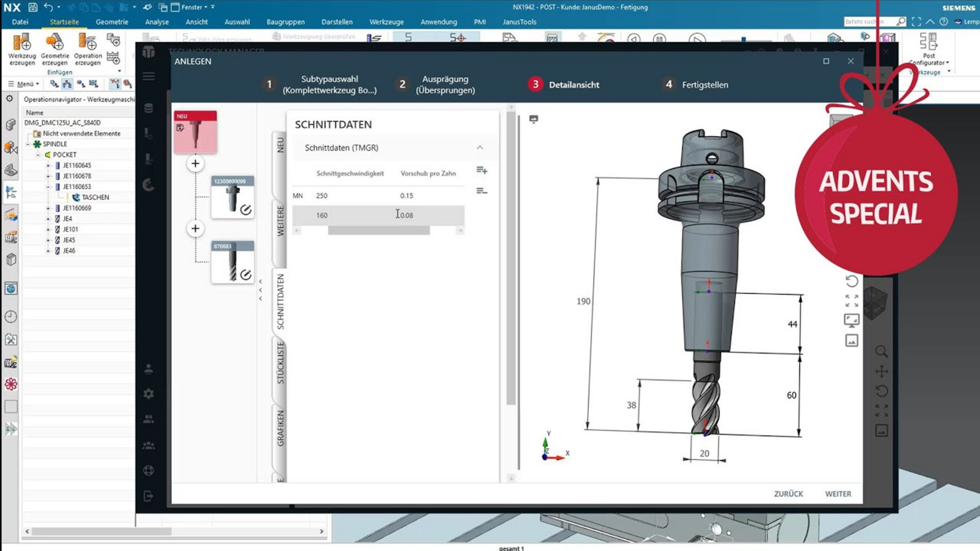Viewport: 980px width, 551px height.
Task: Click the part navigator icon in NX sidebar
Action: point(11,125)
